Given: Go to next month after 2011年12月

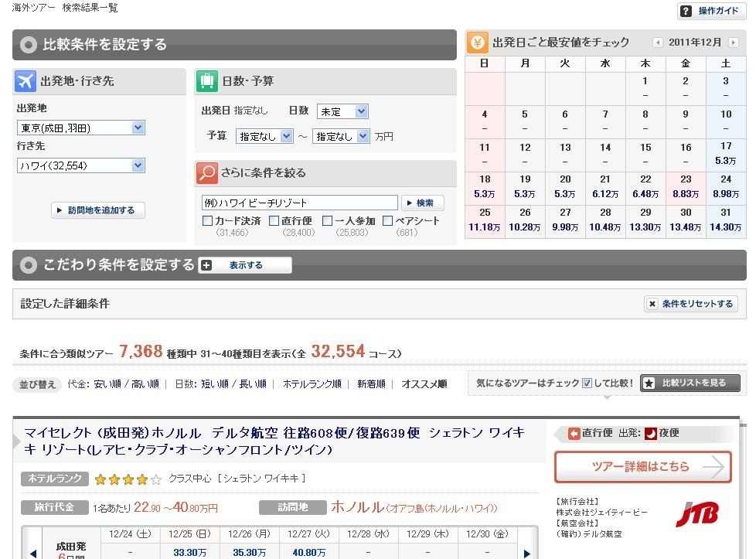Looking at the screenshot, I should tap(734, 43).
